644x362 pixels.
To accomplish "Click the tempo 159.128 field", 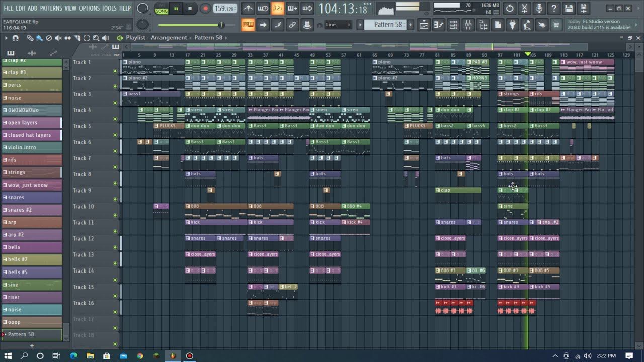I will pyautogui.click(x=225, y=9).
